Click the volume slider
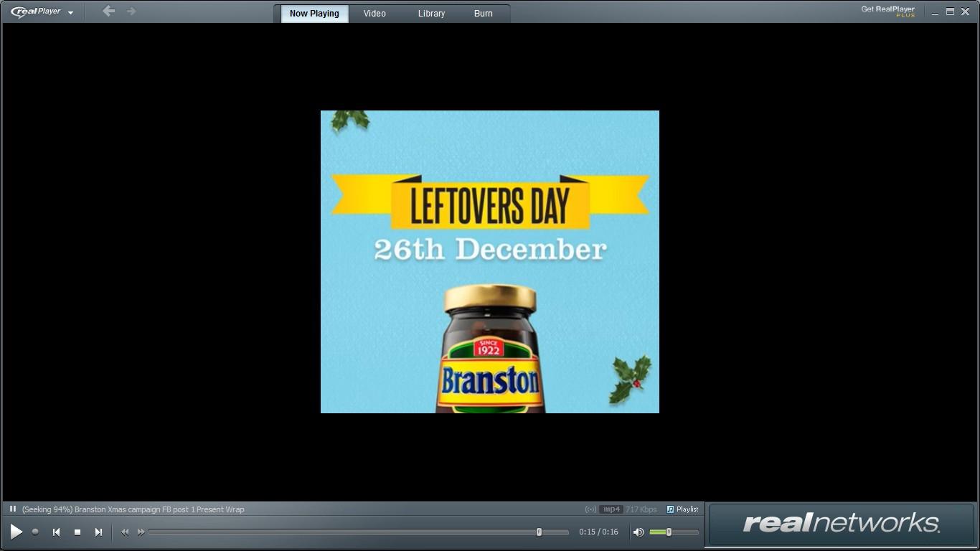This screenshot has height=551, width=980. tap(674, 532)
